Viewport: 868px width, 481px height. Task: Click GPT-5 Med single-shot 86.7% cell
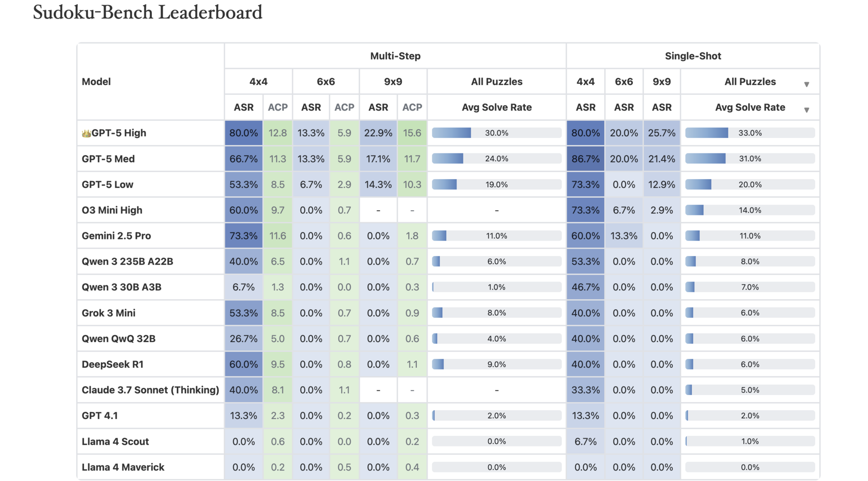585,159
